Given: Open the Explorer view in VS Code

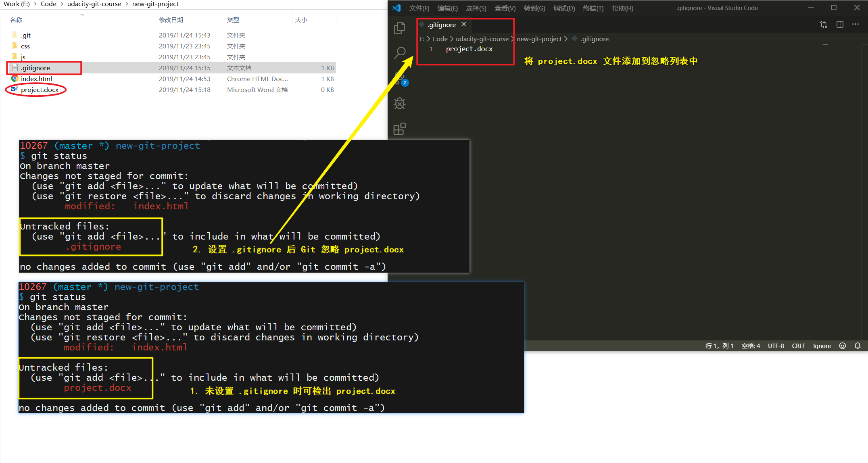Looking at the screenshot, I should [399, 28].
